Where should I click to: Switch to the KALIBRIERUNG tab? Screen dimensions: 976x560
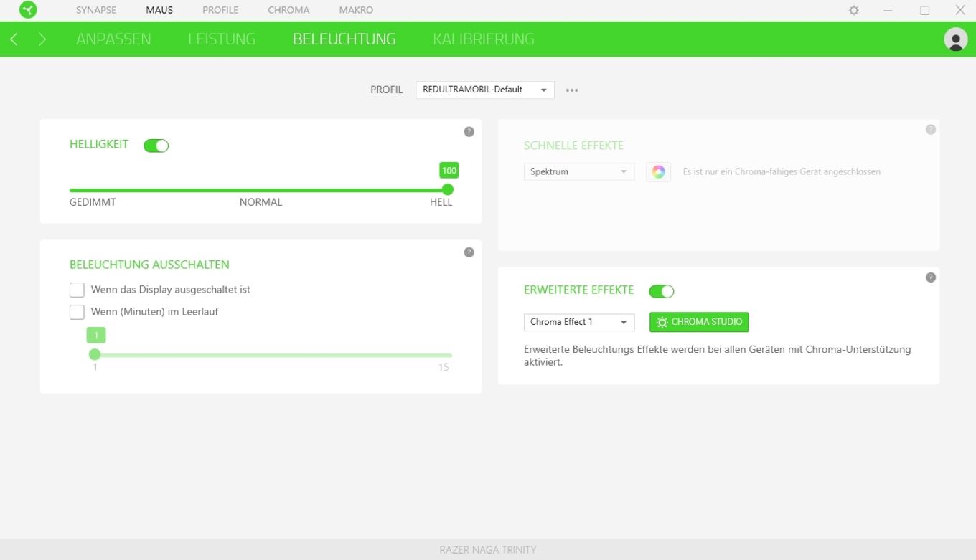(x=484, y=39)
